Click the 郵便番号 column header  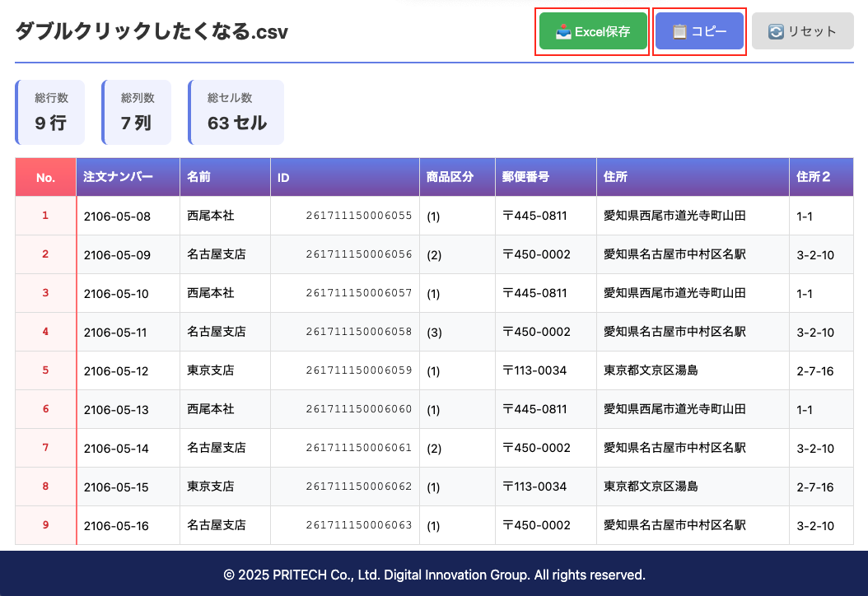point(545,177)
